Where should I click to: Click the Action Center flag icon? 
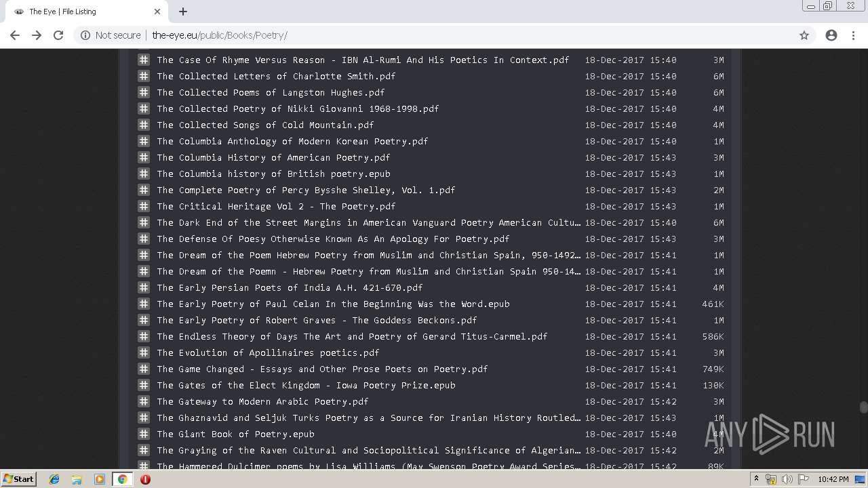coord(803,479)
